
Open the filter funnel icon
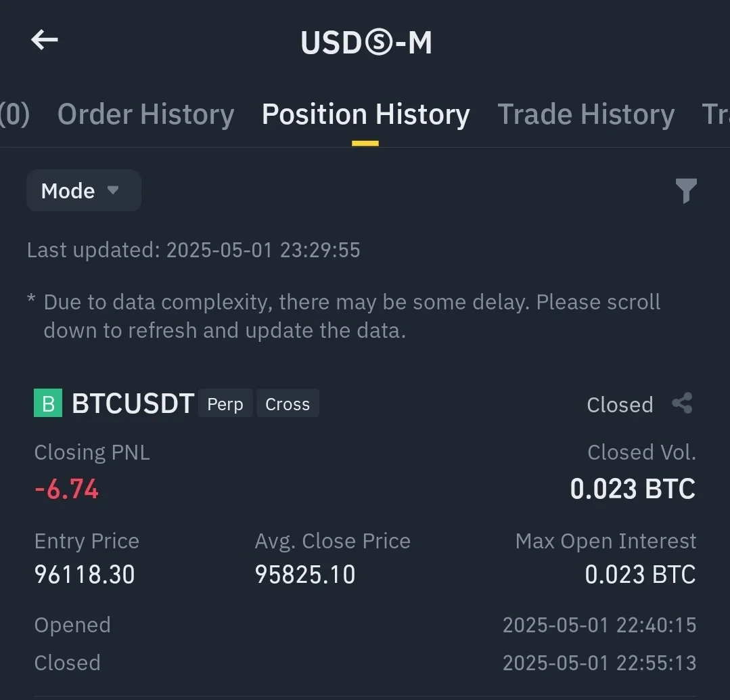pos(685,191)
